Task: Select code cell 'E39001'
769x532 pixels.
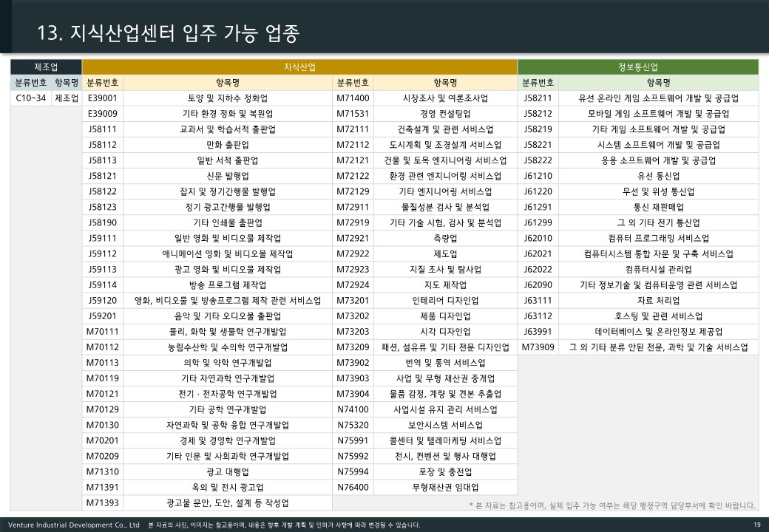Action: pyautogui.click(x=103, y=98)
